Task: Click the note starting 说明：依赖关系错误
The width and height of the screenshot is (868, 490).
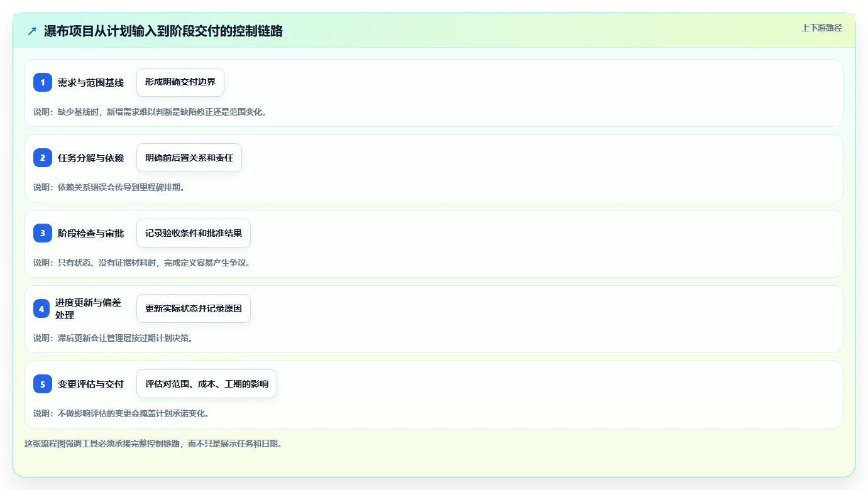Action: 111,187
